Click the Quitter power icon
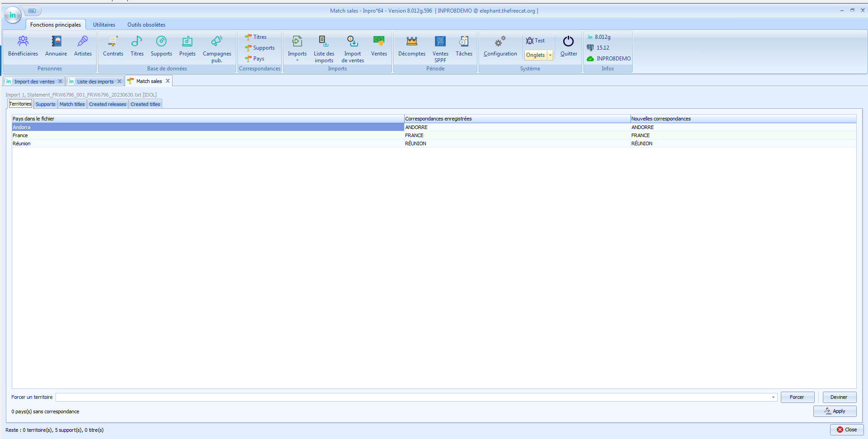868x439 pixels. [x=568, y=42]
